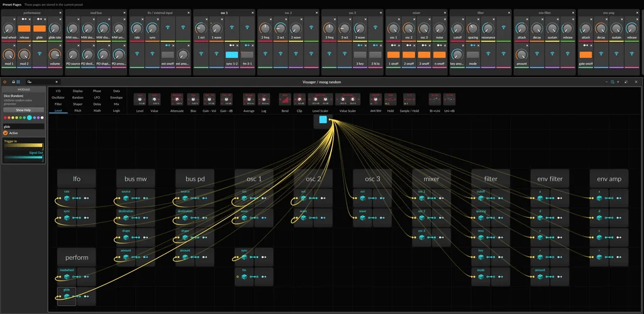644x314 pixels.
Task: Open the Logic module category
Action: [x=116, y=110]
